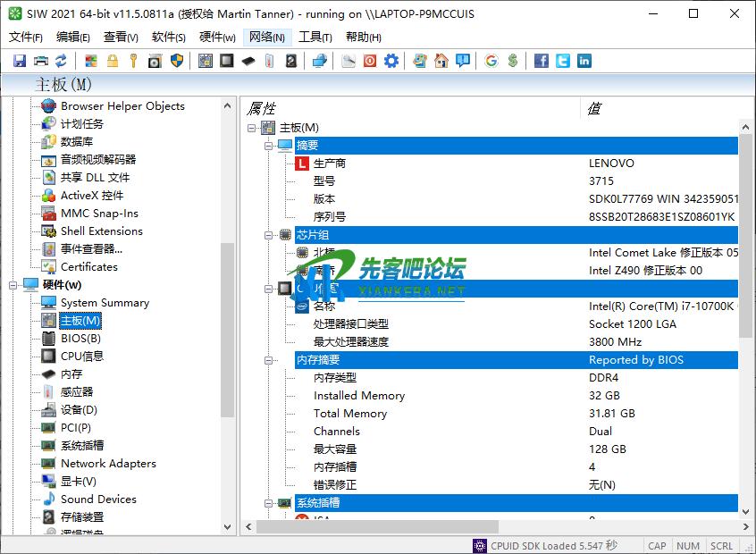Click the print toolbar icon
Image resolution: width=756 pixels, height=554 pixels.
click(40, 61)
